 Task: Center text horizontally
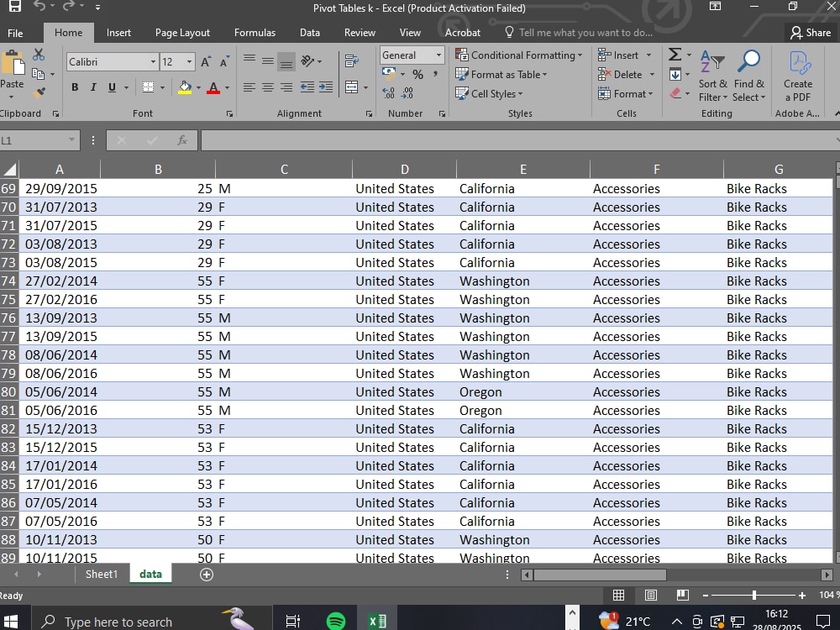(268, 87)
